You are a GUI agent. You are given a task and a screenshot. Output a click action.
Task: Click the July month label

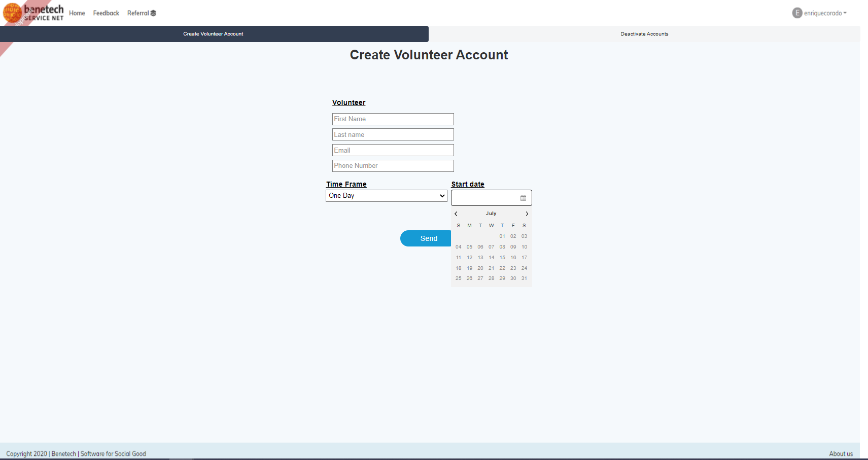[x=491, y=214]
